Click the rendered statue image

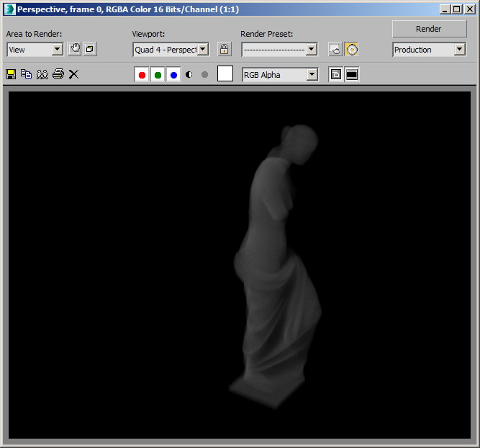coord(276,266)
